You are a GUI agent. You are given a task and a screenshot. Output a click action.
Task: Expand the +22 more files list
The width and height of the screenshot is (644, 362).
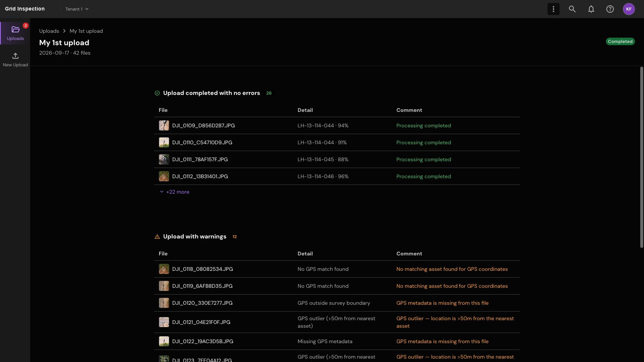click(x=175, y=192)
